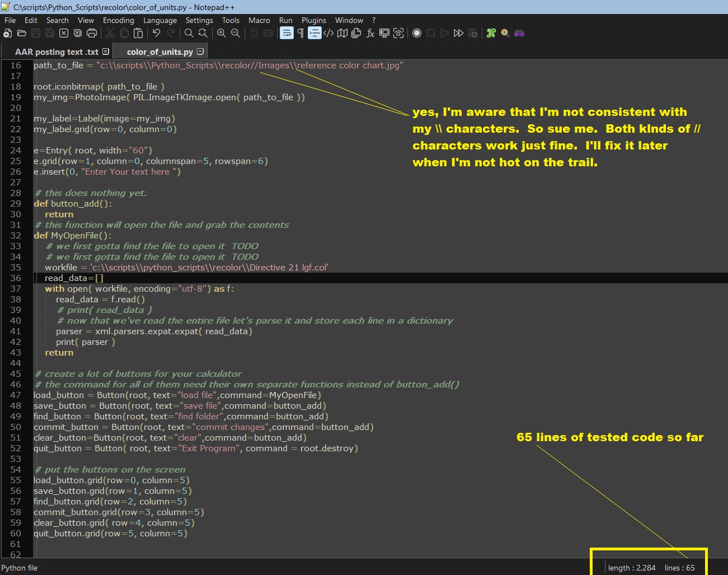This screenshot has height=575, width=728.
Task: Click the 'lines : 65' status entry
Action: pyautogui.click(x=680, y=568)
